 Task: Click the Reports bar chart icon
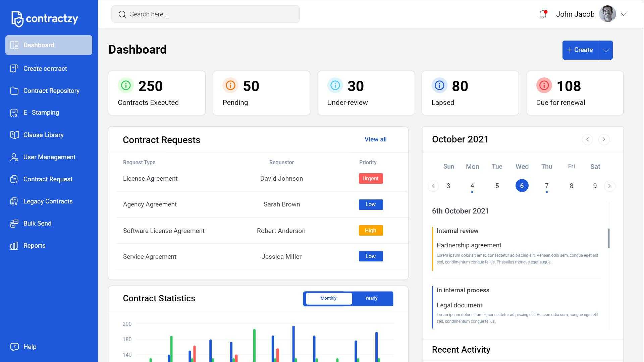click(x=14, y=246)
